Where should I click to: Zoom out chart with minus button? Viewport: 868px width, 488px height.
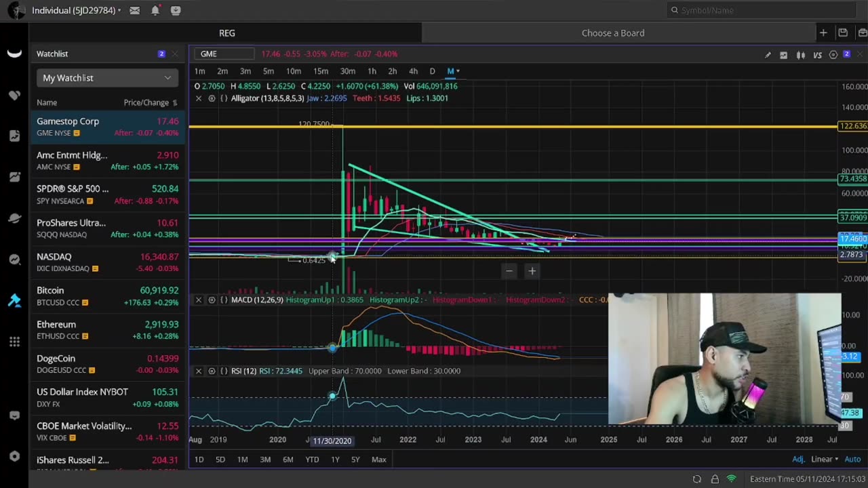coord(509,271)
